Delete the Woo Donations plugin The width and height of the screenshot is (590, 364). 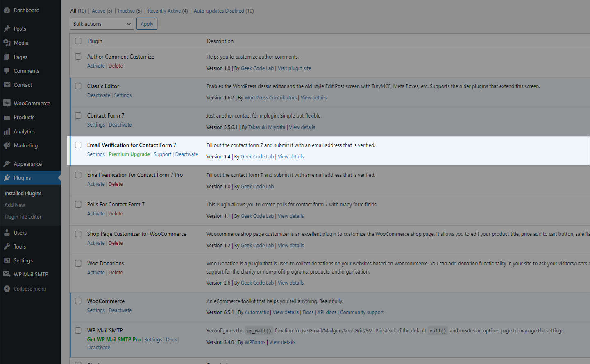point(116,272)
